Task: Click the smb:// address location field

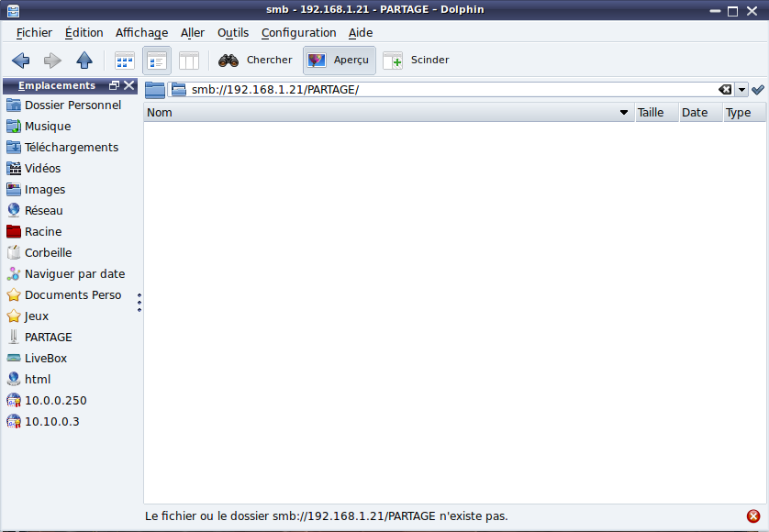Action: (x=451, y=90)
